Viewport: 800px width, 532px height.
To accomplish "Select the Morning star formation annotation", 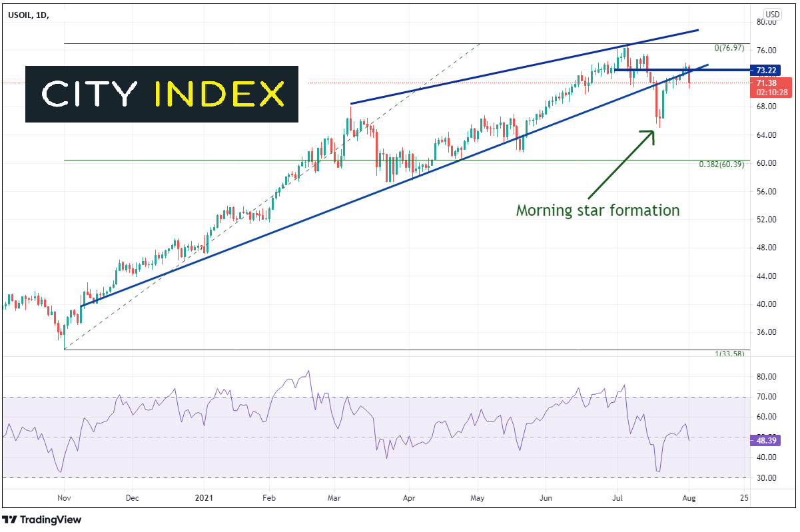I will (x=598, y=210).
